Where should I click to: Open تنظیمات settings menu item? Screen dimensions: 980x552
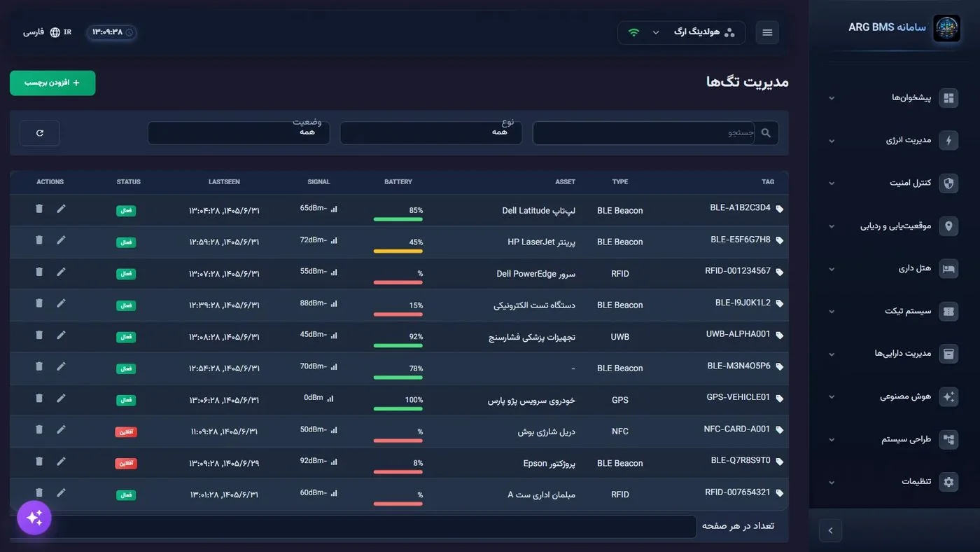pos(894,482)
